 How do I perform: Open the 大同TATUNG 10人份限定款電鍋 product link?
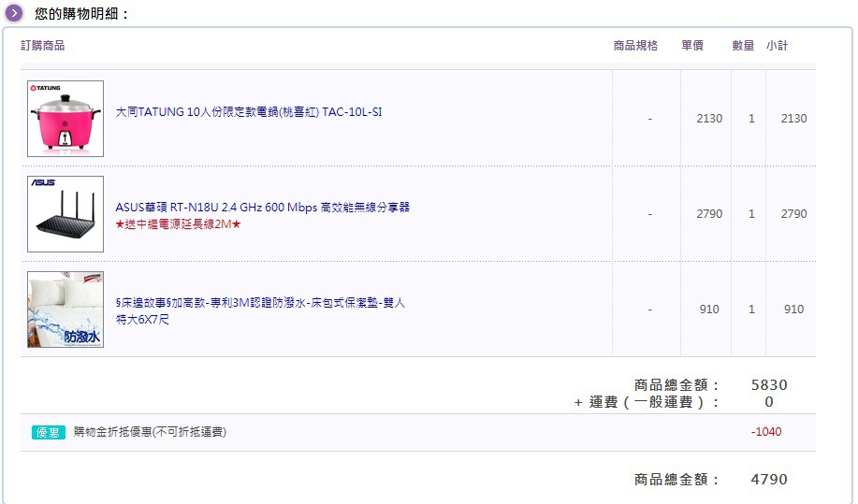(x=249, y=112)
